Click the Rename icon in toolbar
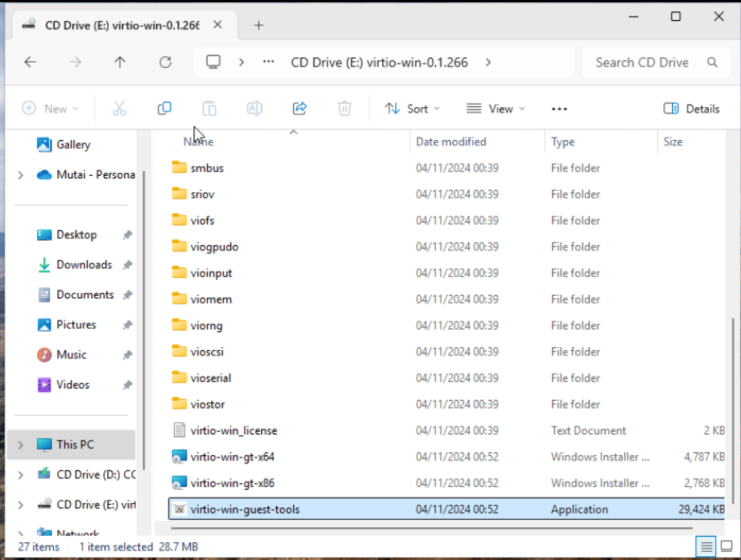This screenshot has width=741, height=560. 254,109
